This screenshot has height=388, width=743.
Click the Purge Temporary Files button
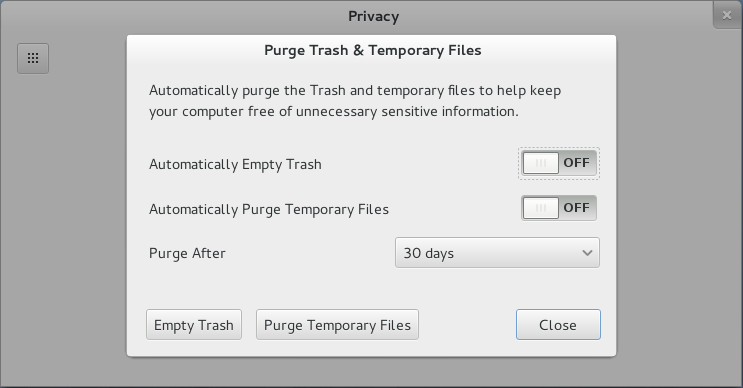pos(337,325)
